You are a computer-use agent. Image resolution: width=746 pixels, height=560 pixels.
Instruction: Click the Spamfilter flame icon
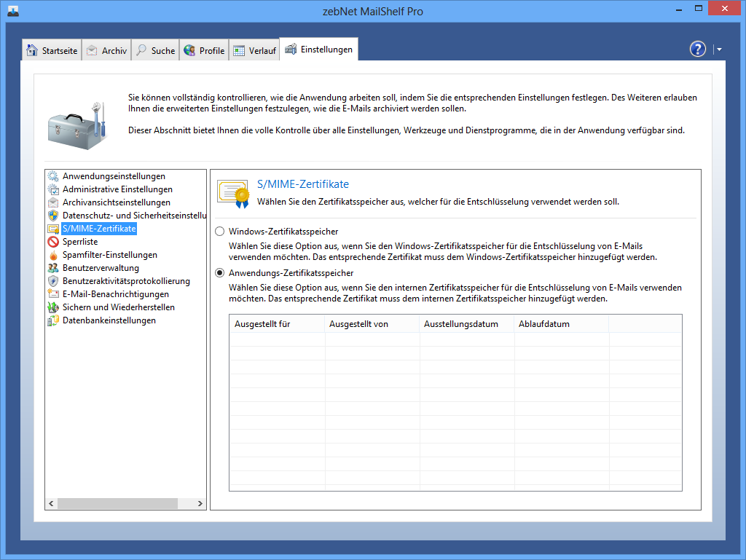[x=53, y=255]
